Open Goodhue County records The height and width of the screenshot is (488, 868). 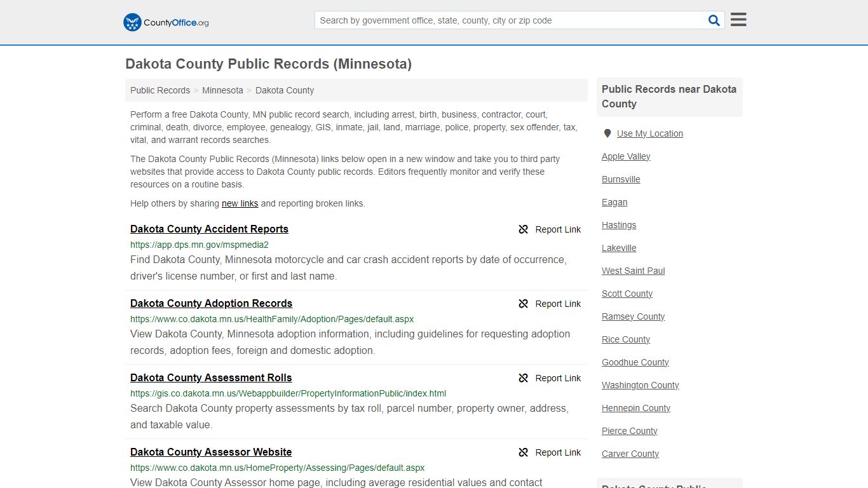click(635, 362)
